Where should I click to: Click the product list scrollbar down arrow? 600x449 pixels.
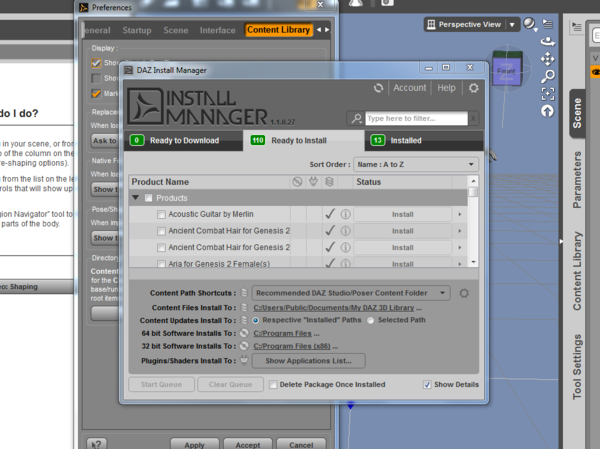point(473,262)
